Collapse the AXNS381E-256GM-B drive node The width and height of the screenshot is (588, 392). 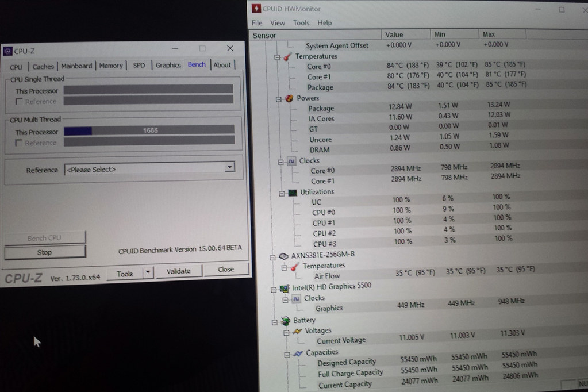point(272,258)
